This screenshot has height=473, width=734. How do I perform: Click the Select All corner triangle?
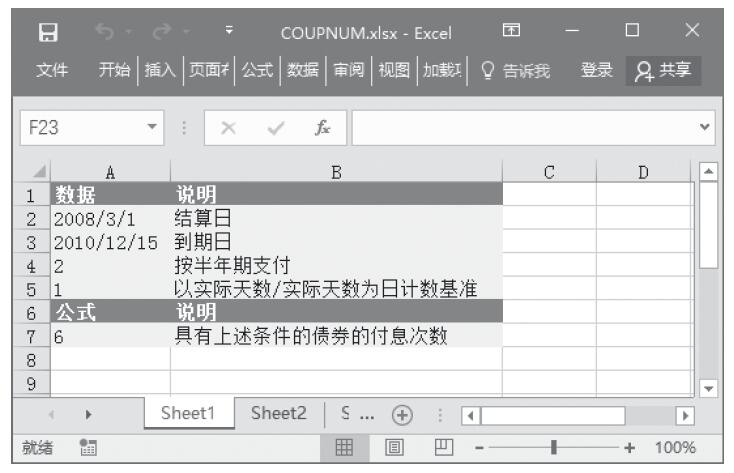pos(36,173)
